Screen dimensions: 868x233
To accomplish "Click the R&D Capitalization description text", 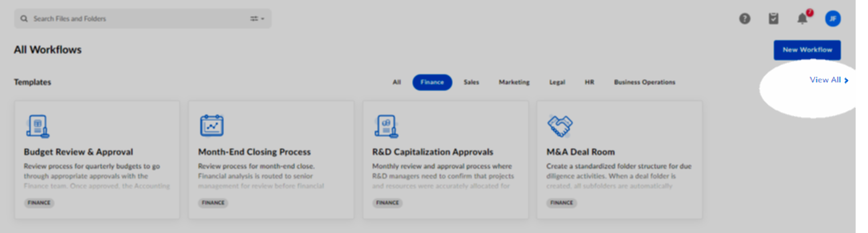I will (443, 176).
